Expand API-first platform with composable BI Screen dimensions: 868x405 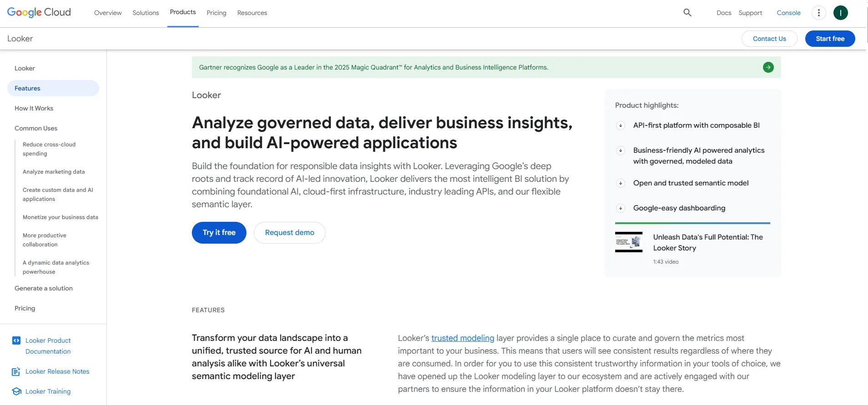point(621,125)
